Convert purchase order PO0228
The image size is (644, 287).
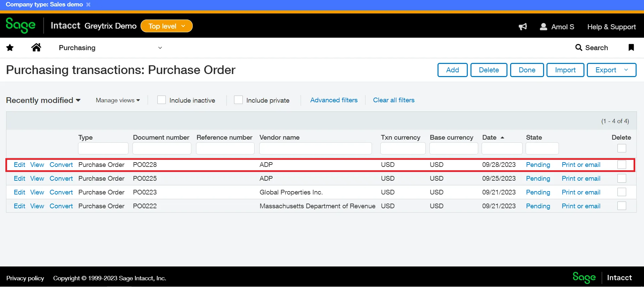pyautogui.click(x=61, y=165)
